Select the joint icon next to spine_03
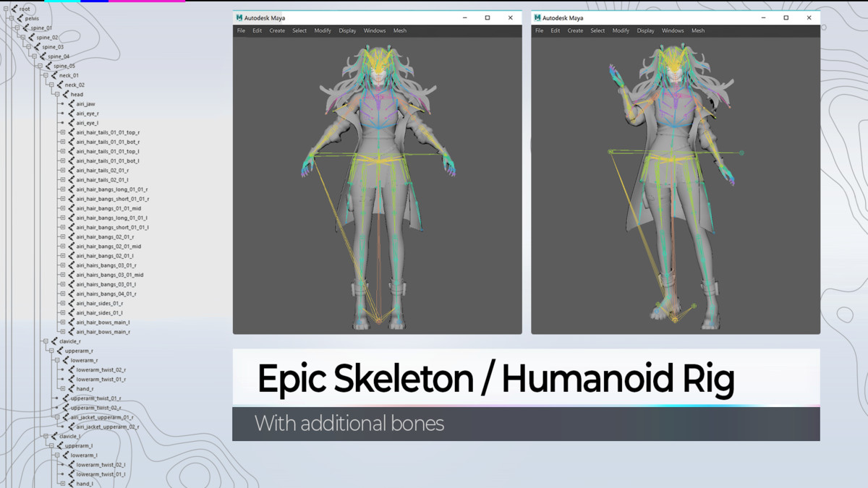 point(37,47)
